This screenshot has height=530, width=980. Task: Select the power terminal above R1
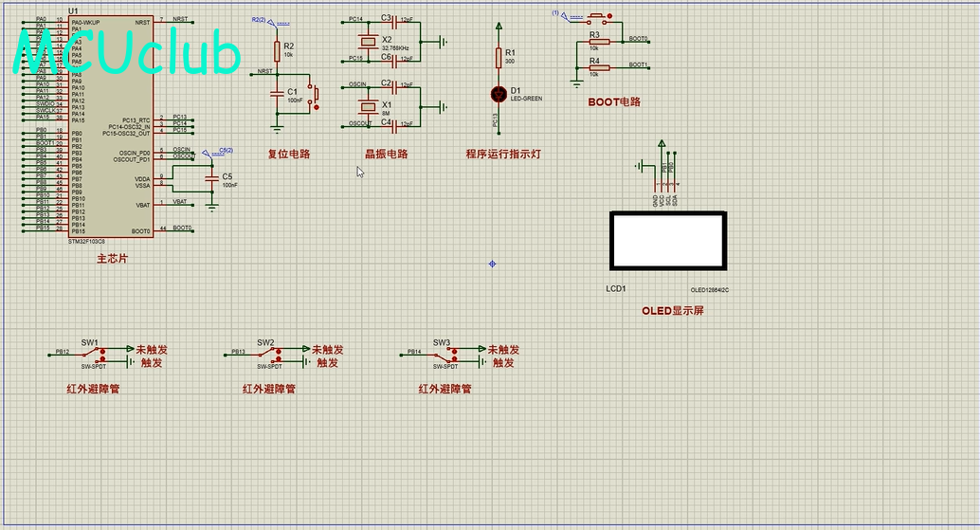click(x=499, y=27)
